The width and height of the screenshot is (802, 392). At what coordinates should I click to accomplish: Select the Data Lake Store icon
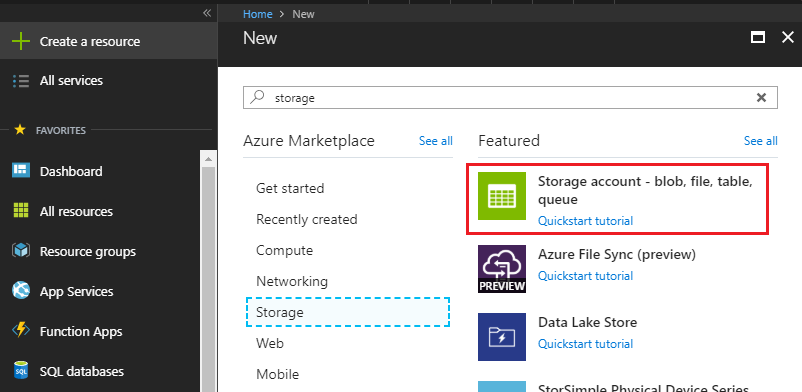502,337
